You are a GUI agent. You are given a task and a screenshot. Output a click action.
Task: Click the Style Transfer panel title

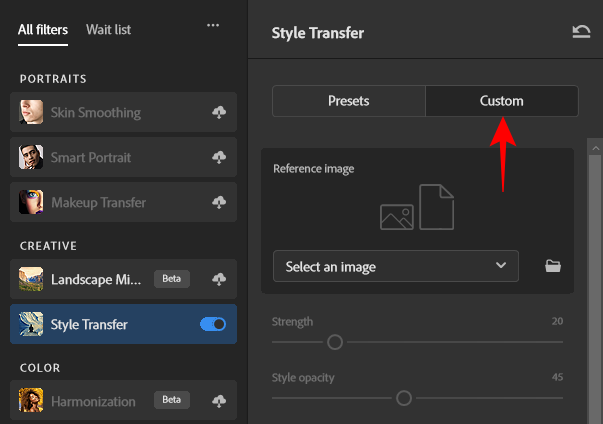point(318,33)
